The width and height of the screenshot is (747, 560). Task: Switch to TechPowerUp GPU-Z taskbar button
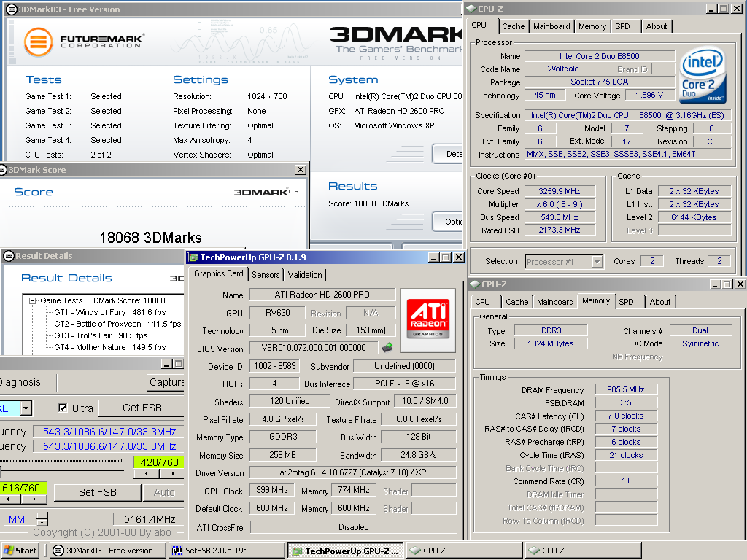346,551
